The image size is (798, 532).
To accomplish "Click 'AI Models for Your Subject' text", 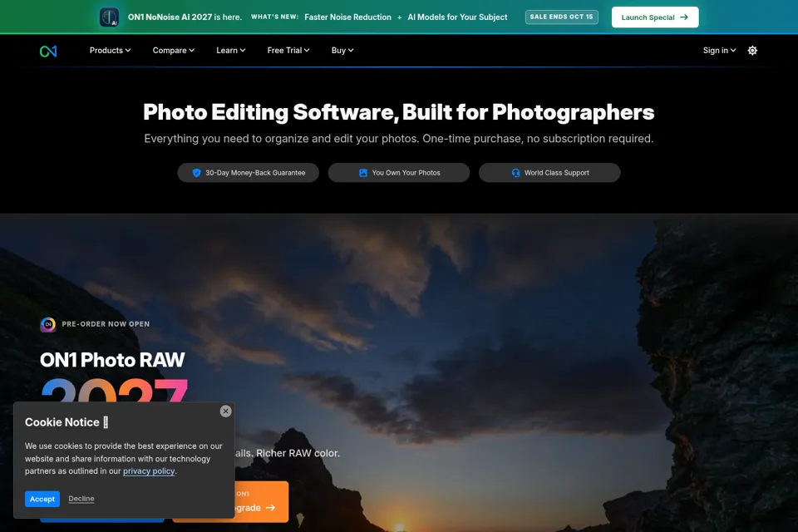I will [457, 17].
